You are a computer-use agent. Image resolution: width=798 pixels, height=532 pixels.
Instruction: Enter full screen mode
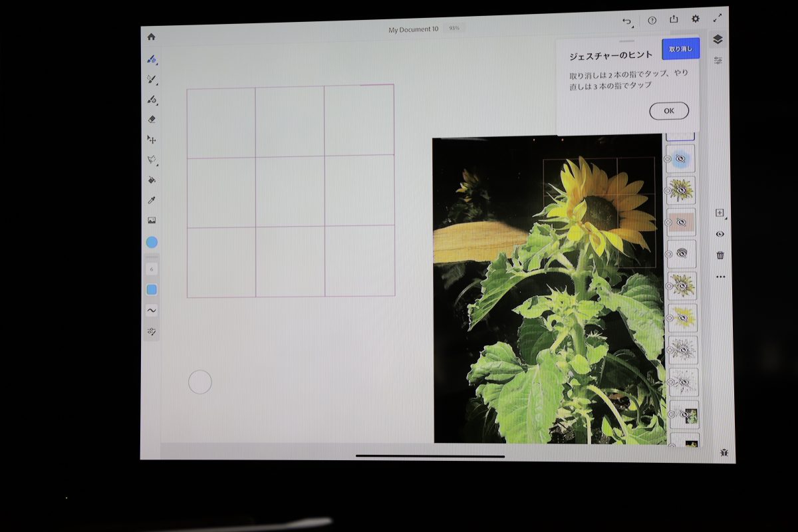pos(718,19)
